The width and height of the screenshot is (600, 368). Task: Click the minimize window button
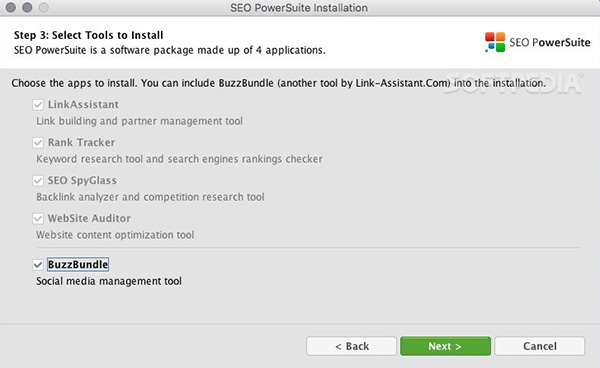coord(27,7)
